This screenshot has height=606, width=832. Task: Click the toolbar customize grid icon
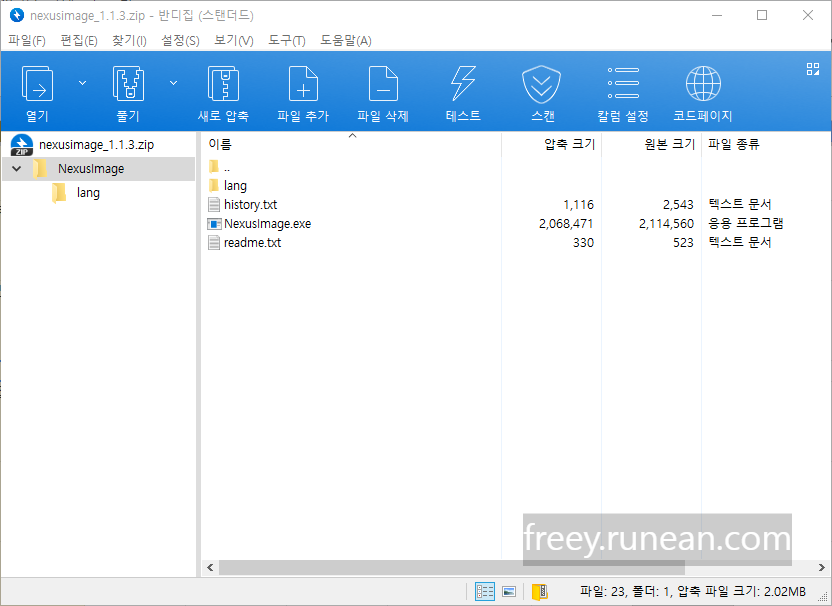click(813, 69)
